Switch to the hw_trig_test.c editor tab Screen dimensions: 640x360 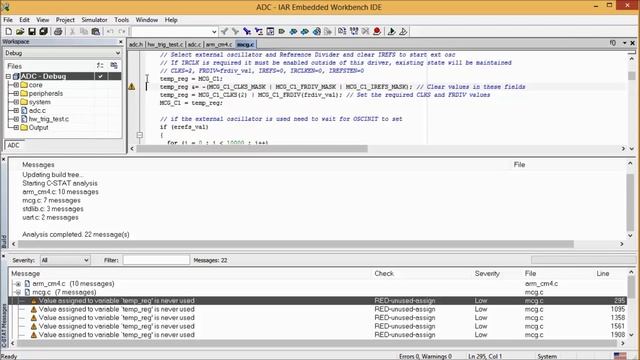[x=165, y=44]
